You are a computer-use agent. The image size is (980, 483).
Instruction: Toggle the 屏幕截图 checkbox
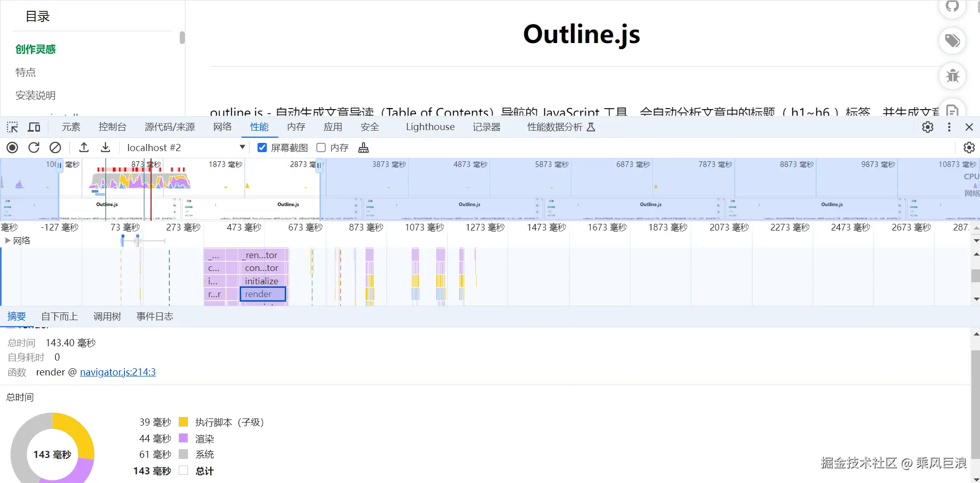pyautogui.click(x=262, y=148)
